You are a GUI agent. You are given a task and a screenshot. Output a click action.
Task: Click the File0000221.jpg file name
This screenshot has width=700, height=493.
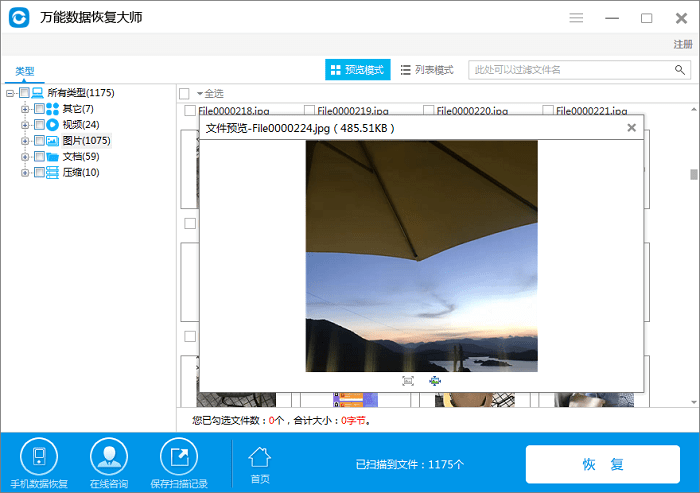[x=592, y=110]
